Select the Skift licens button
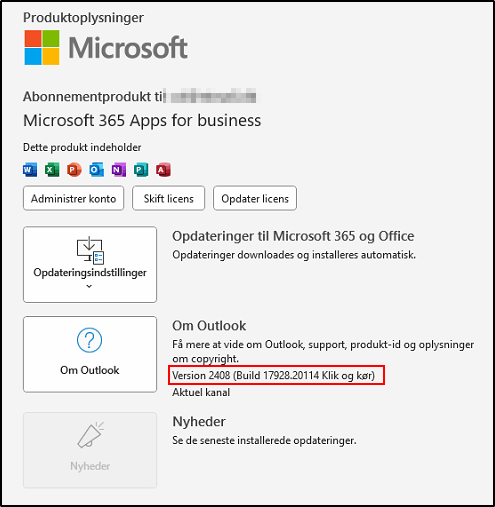Screen dimensions: 495x507 [168, 198]
